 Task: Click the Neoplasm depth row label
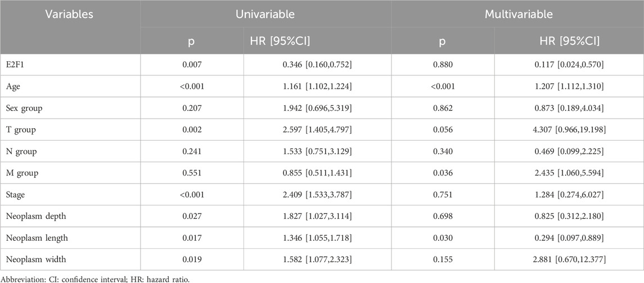32,217
